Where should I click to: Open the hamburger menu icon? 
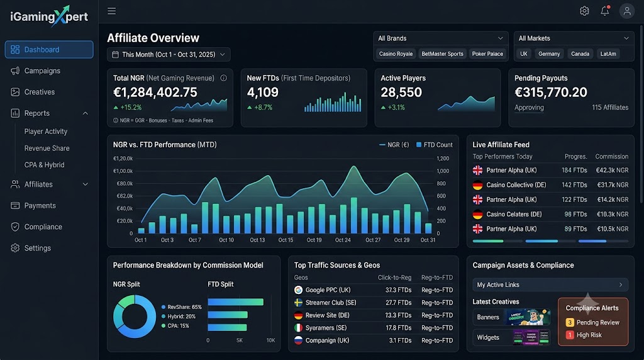pyautogui.click(x=112, y=11)
